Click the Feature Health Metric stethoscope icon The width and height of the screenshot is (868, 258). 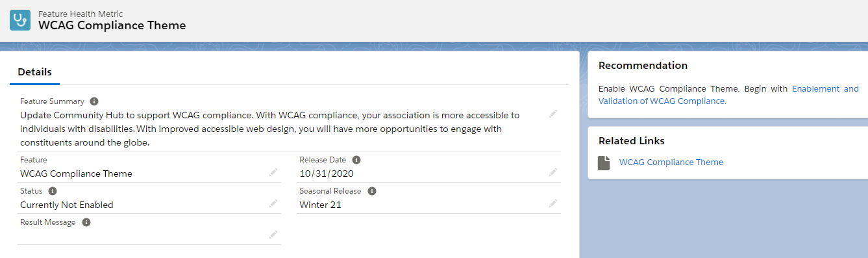[x=20, y=19]
